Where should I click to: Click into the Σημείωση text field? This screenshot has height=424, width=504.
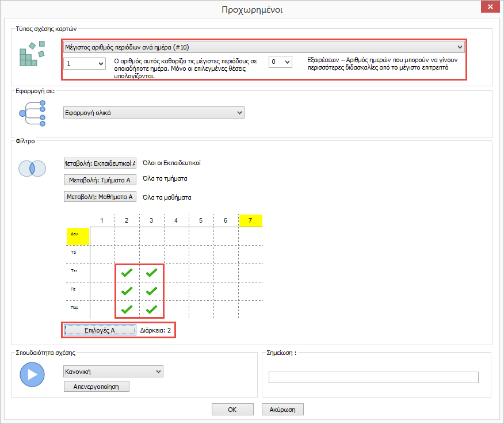[373, 377]
